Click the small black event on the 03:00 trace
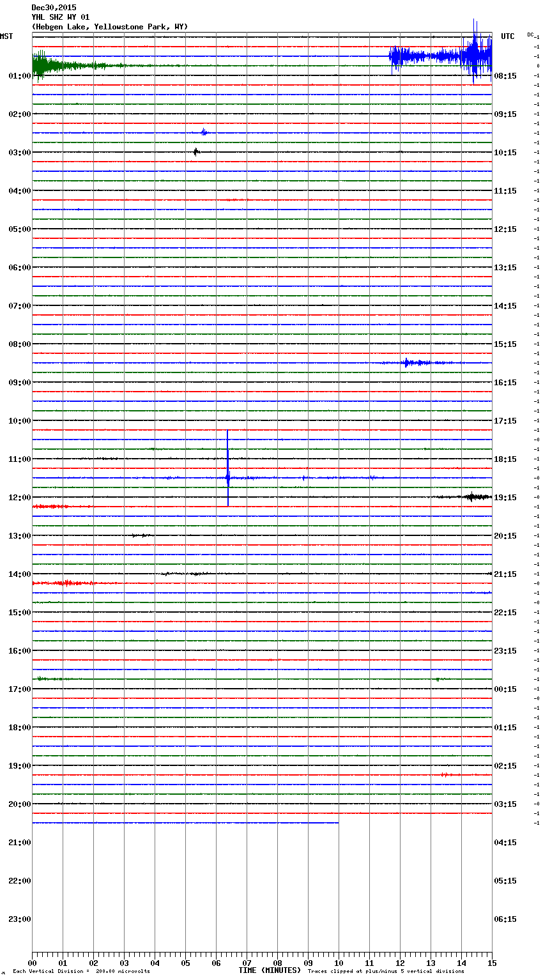 (197, 152)
